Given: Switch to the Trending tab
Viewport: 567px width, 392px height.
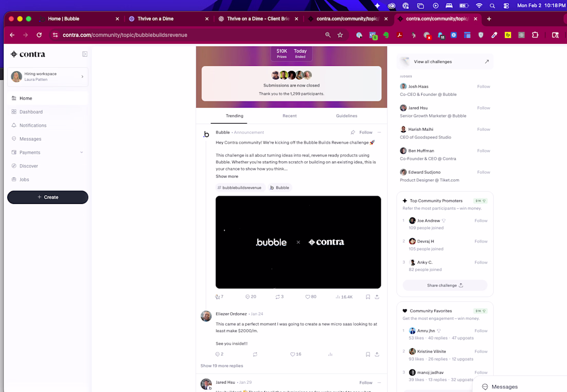Looking at the screenshot, I should (235, 116).
